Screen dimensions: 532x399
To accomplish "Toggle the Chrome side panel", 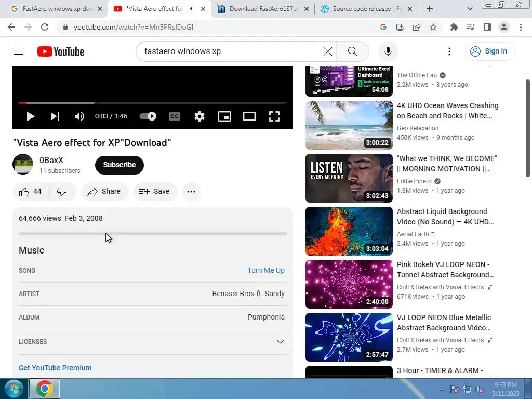I will [487, 27].
